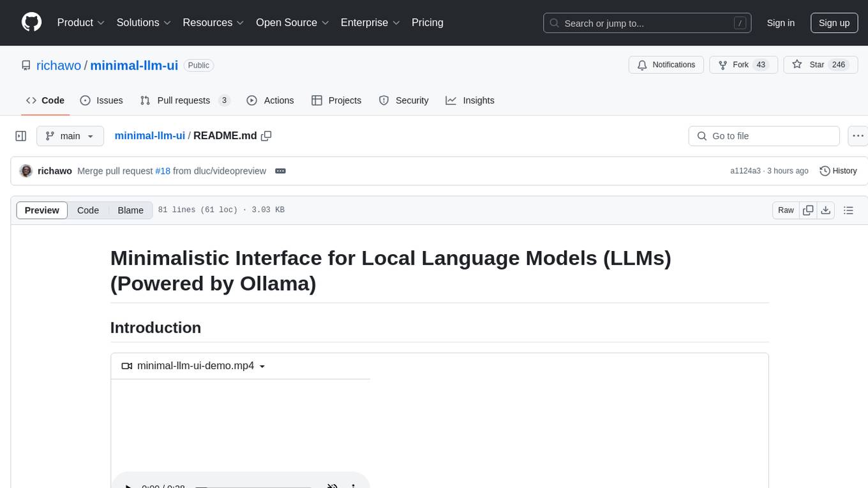Switch to the Code tab
This screenshot has width=868, height=488.
pyautogui.click(x=45, y=100)
